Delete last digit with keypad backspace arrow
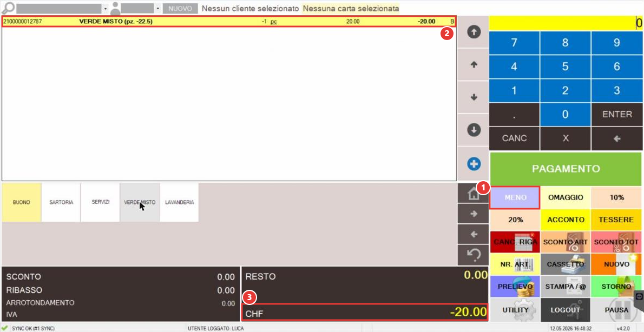The height and width of the screenshot is (332, 644). pyautogui.click(x=617, y=139)
